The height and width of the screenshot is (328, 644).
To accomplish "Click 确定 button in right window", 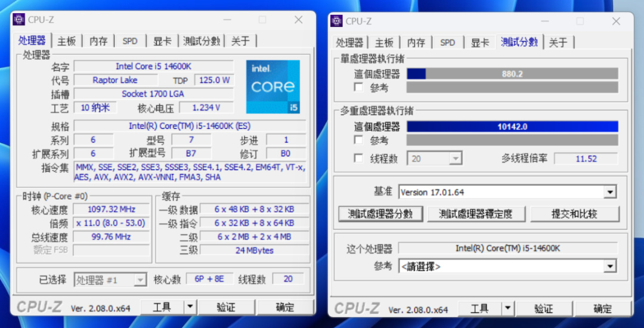I will pos(603,308).
